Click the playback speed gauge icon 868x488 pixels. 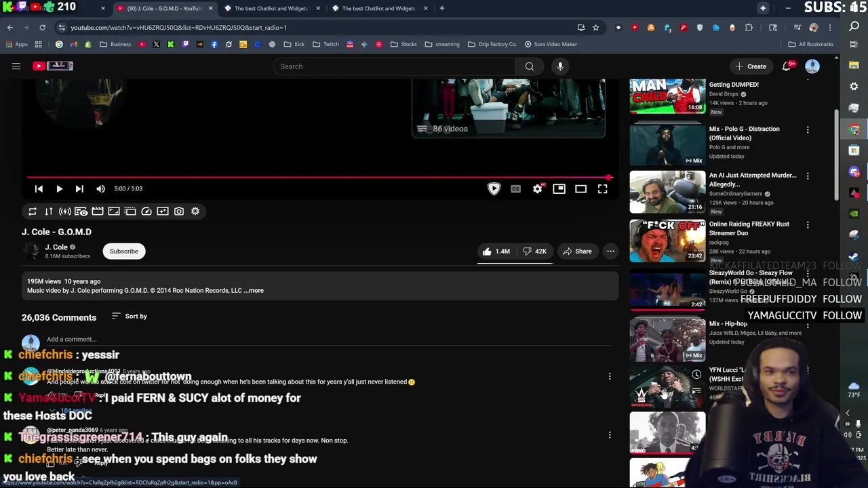coord(146,211)
